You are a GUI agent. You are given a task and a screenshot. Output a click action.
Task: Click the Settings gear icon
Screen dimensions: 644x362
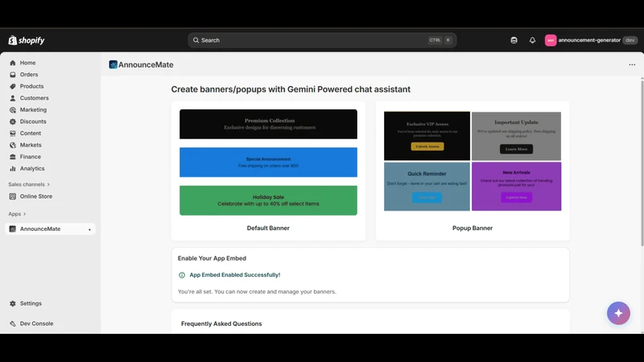tap(13, 303)
